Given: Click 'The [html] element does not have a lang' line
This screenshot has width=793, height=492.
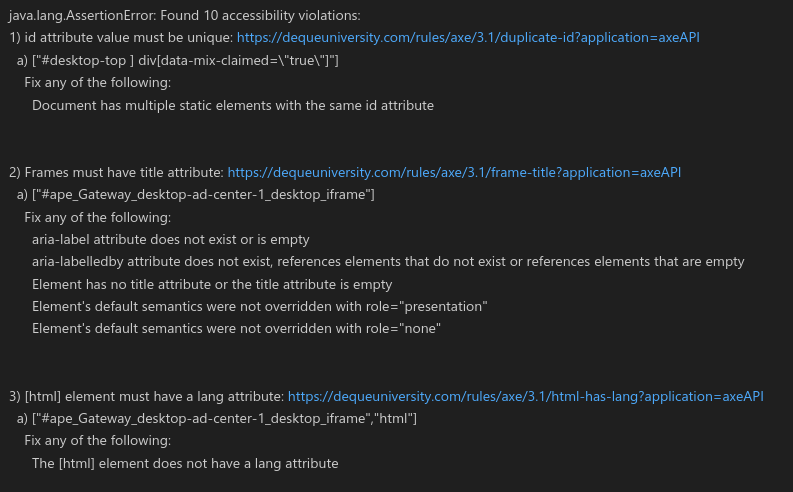Looking at the screenshot, I should tap(185, 463).
